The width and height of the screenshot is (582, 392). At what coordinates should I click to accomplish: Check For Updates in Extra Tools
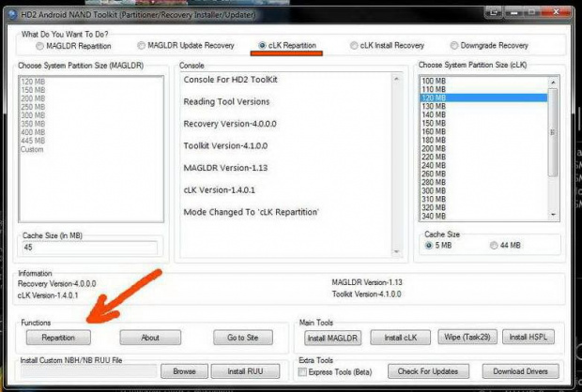(428, 371)
